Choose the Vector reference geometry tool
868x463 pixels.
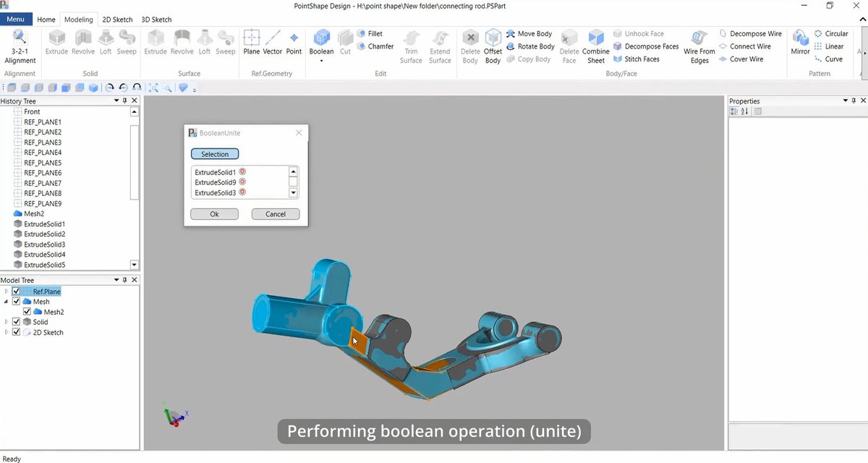(273, 43)
